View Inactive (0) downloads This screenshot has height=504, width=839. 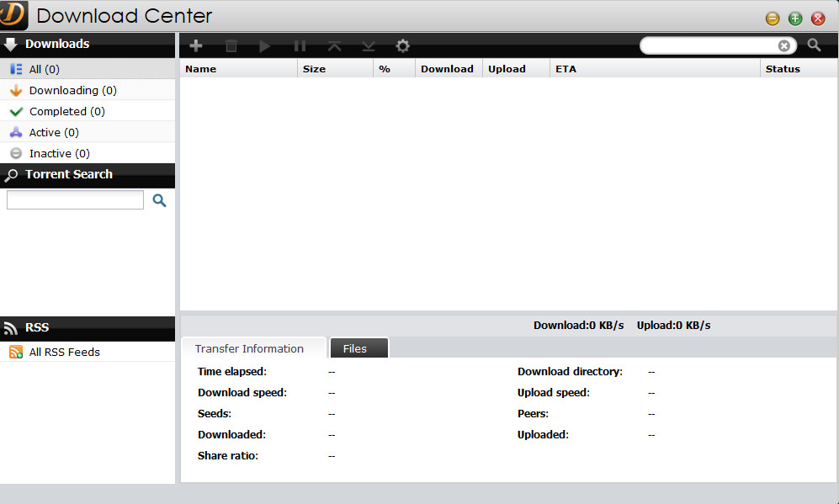(59, 153)
